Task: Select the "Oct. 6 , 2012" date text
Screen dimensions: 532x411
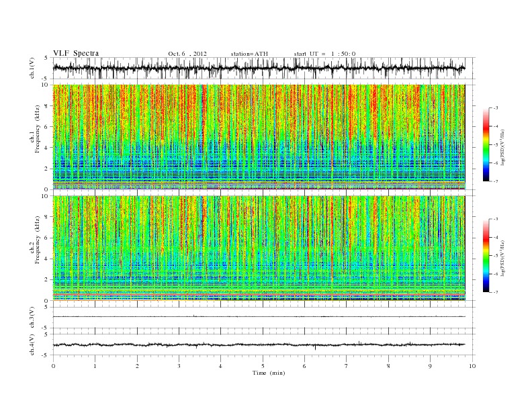Action: point(187,54)
